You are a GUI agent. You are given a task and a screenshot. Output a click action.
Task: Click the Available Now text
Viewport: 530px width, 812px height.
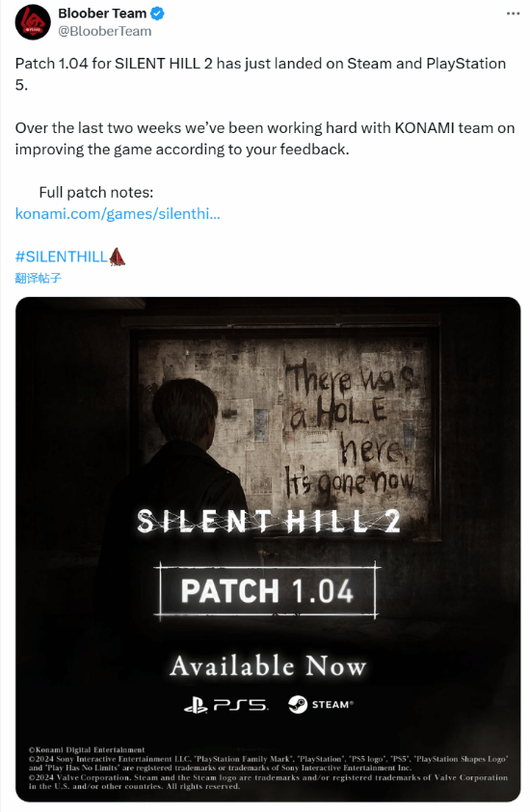pos(268,666)
